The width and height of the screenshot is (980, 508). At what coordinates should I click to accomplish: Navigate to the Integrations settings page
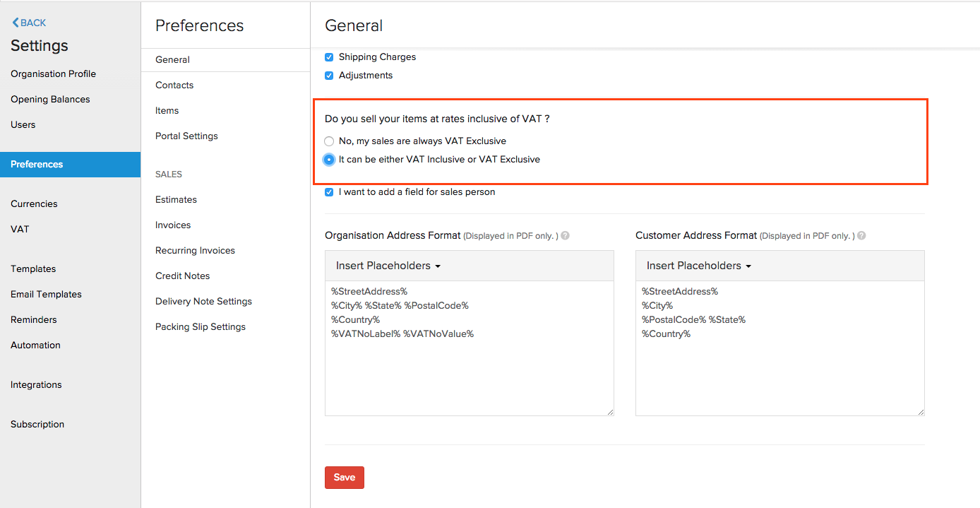(36, 385)
